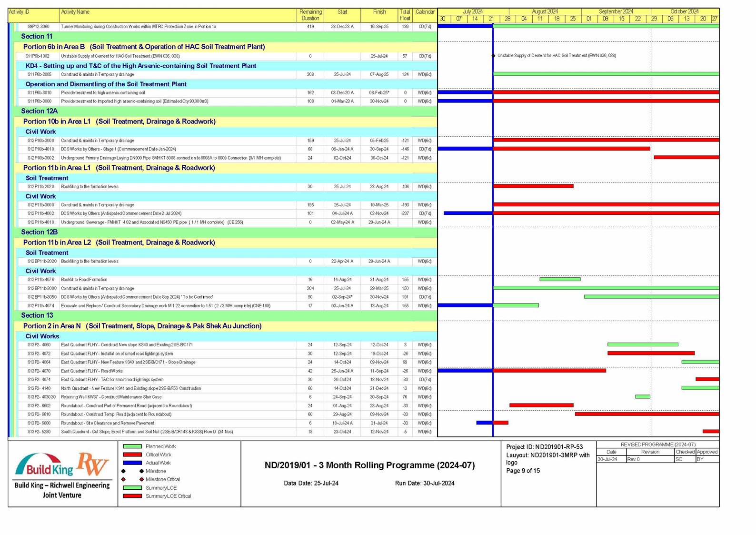The image size is (756, 535).
Task: Select activity row S13P2-4070 Road Works
Action: 91,371
